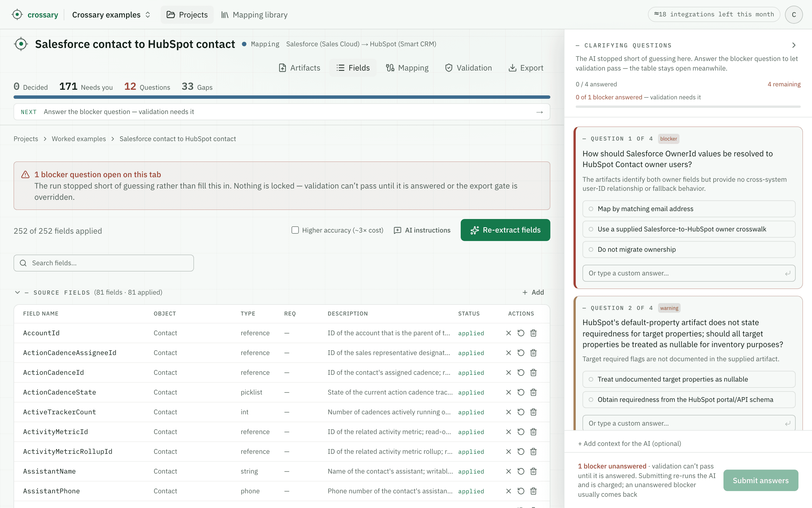Switch to the Fields tab
Screen dimensions: 812x508
[353, 68]
